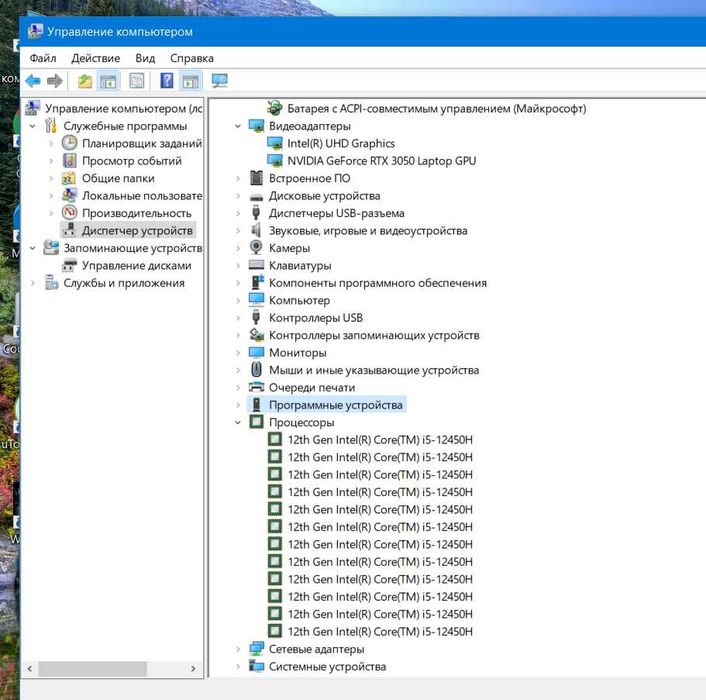706x700 pixels.
Task: Click the Процессоры category icon
Action: pyautogui.click(x=256, y=422)
